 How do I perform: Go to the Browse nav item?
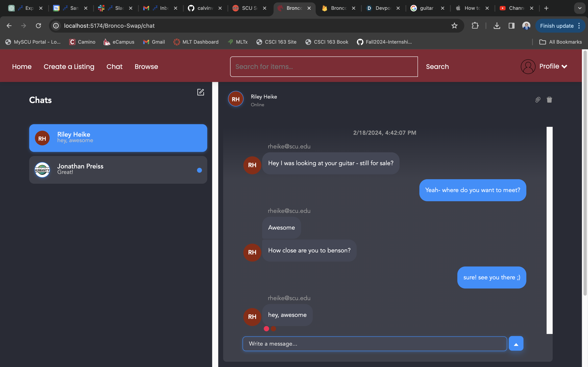[x=146, y=66]
